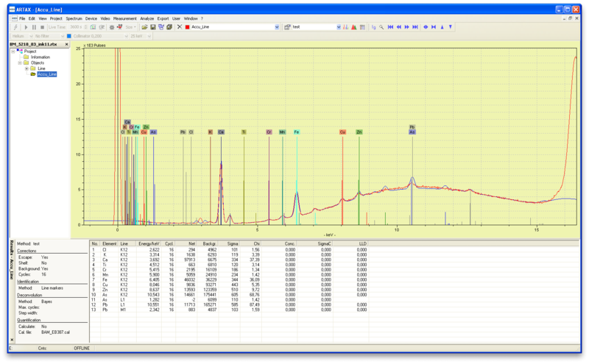Click the blue collimator color square
Image resolution: width=589 pixels, height=364 pixels.
pyautogui.click(x=69, y=36)
